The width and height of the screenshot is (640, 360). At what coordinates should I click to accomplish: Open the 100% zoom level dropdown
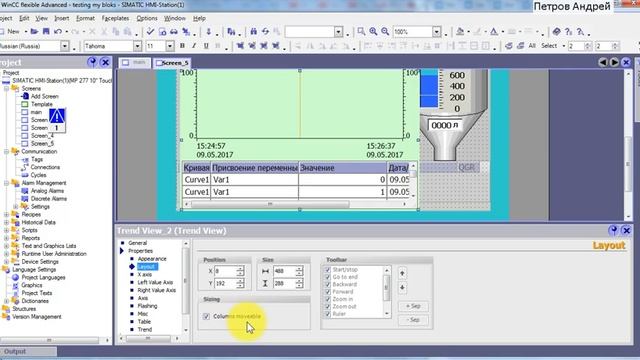pos(437,31)
